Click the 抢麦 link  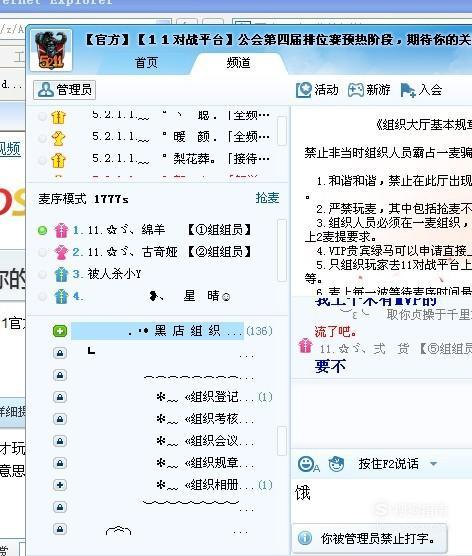267,198
